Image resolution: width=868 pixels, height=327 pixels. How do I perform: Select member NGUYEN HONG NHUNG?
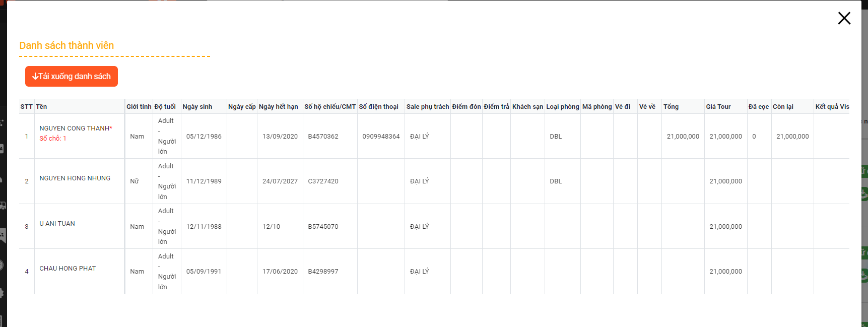pyautogui.click(x=75, y=178)
